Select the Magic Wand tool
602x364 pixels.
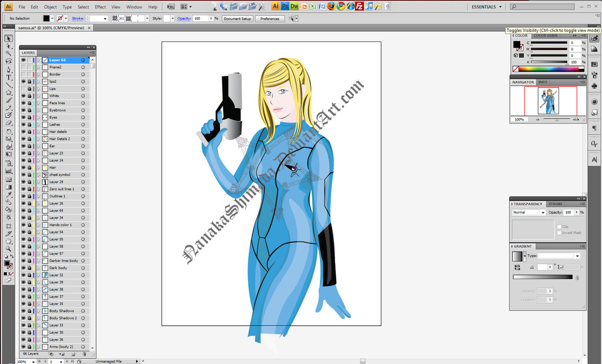8,54
